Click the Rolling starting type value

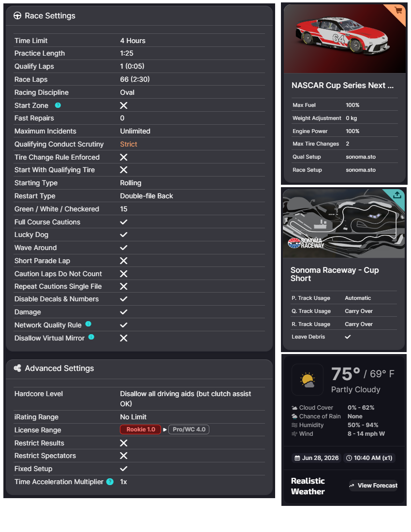131,183
